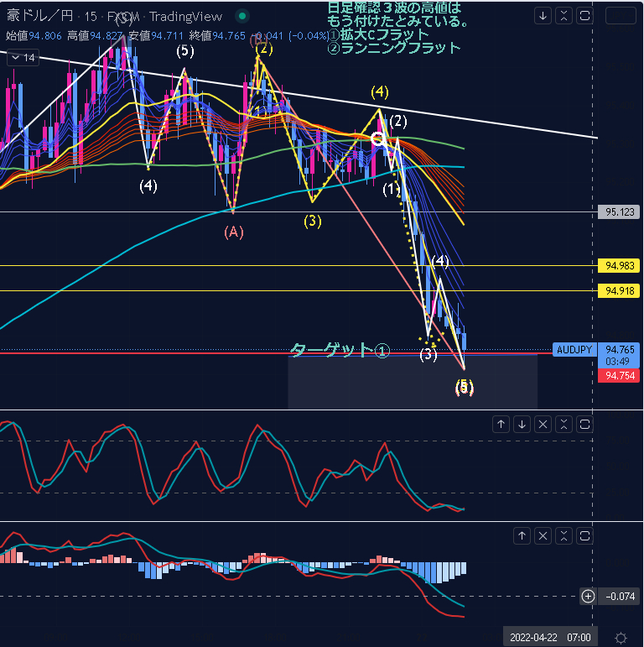Maximize the stochastic oscillator pane
Viewport: 644px width, 647px height.
click(584, 424)
